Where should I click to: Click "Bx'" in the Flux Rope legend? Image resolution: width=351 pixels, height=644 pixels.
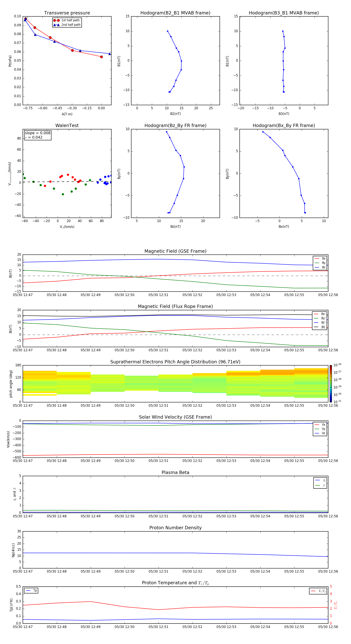point(320,314)
